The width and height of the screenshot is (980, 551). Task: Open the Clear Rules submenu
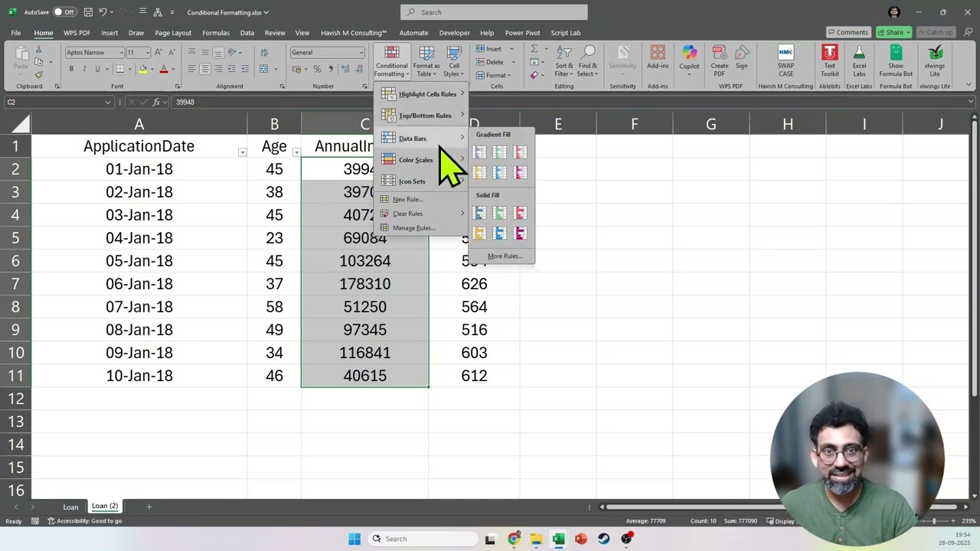[x=423, y=214]
